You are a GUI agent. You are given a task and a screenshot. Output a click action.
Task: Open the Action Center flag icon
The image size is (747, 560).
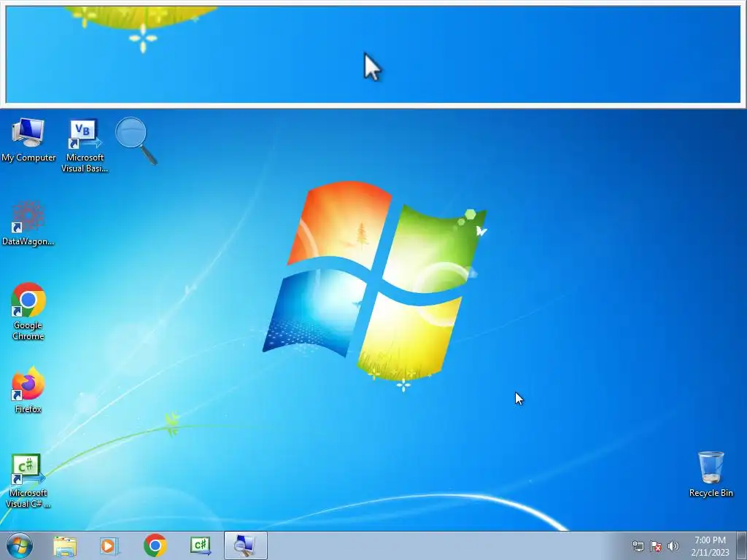coord(656,546)
